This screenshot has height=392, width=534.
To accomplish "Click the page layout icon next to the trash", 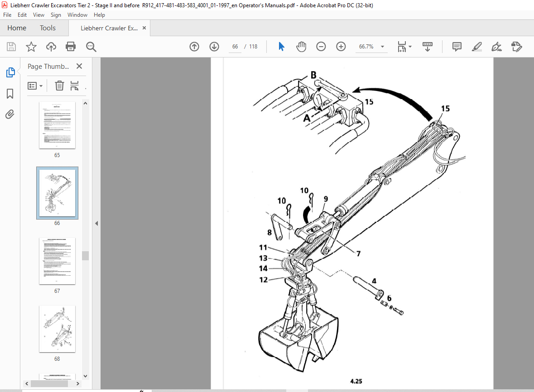I will (x=75, y=86).
